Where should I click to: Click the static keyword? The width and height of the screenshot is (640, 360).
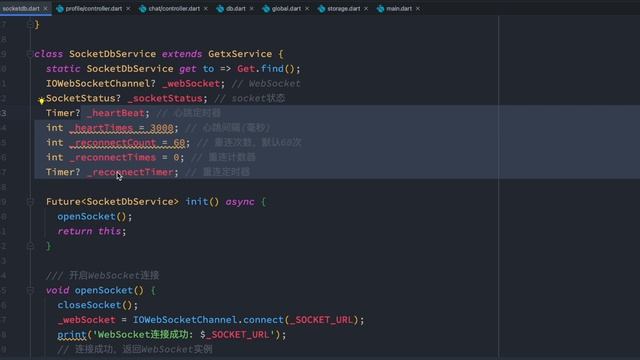pyautogui.click(x=63, y=69)
